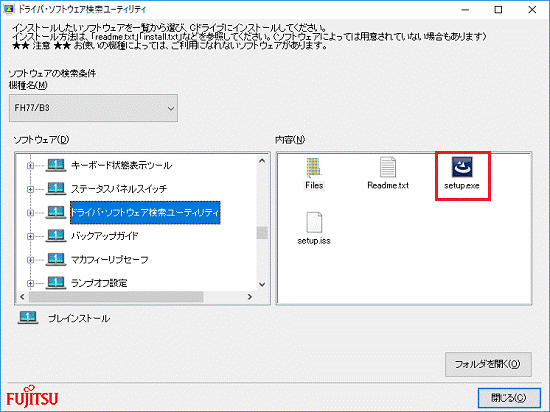Click the 閉じる button

509,398
